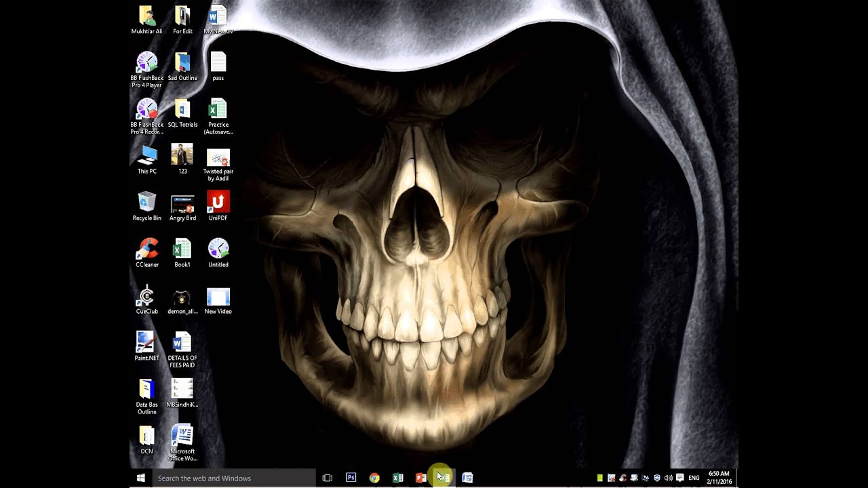The height and width of the screenshot is (488, 868).
Task: Click the Search the web and Windows box
Action: point(233,478)
